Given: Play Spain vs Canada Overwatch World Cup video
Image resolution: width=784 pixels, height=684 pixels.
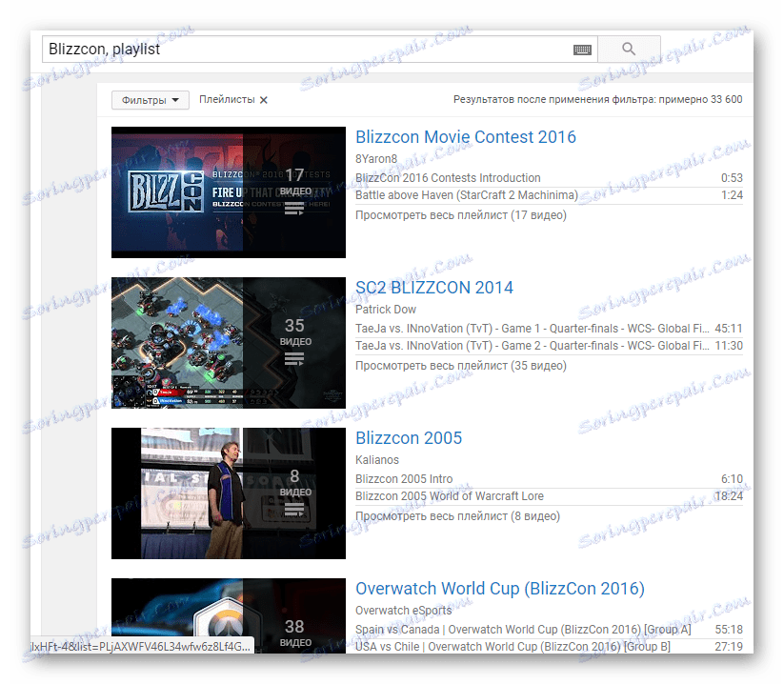Looking at the screenshot, I should tap(523, 630).
